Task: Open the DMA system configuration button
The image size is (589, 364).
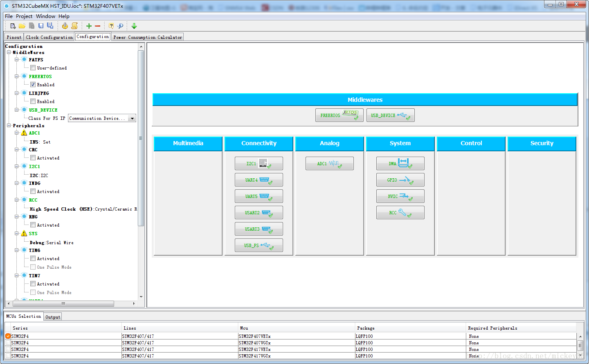Action: [400, 164]
